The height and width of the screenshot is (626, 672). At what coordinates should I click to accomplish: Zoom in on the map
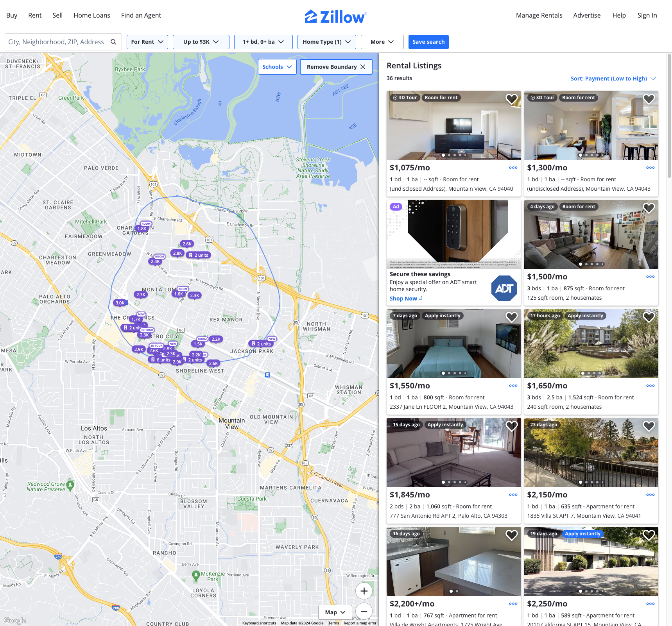pos(364,591)
